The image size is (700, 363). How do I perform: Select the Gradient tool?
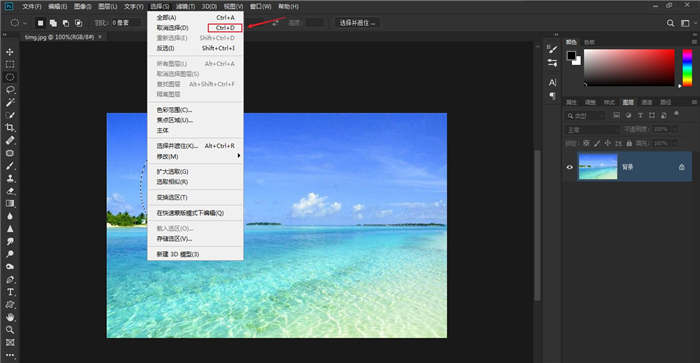10,203
